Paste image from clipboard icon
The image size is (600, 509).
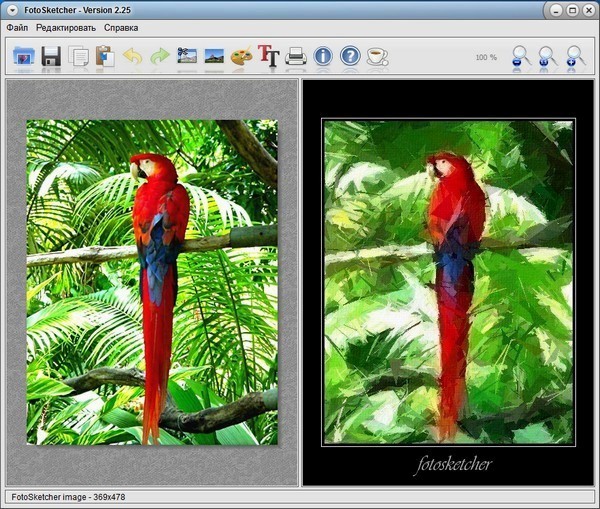point(105,57)
